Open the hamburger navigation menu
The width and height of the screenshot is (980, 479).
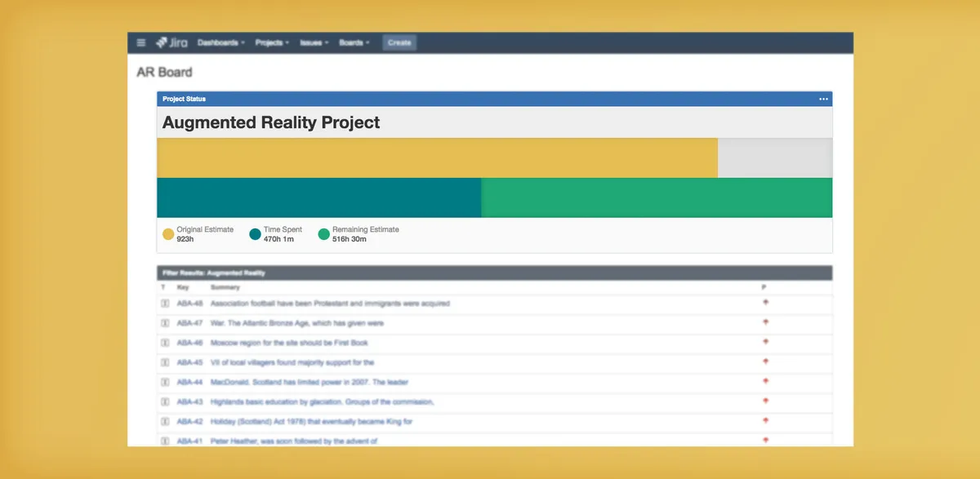click(x=141, y=42)
